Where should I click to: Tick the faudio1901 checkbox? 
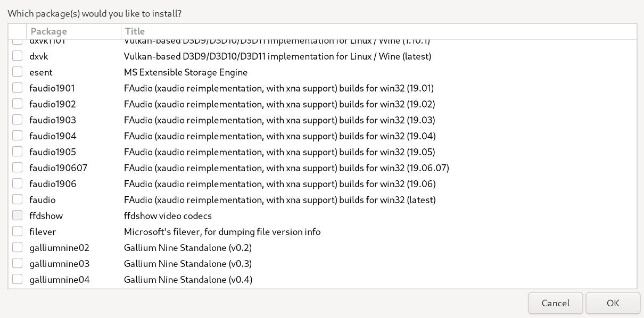point(17,88)
